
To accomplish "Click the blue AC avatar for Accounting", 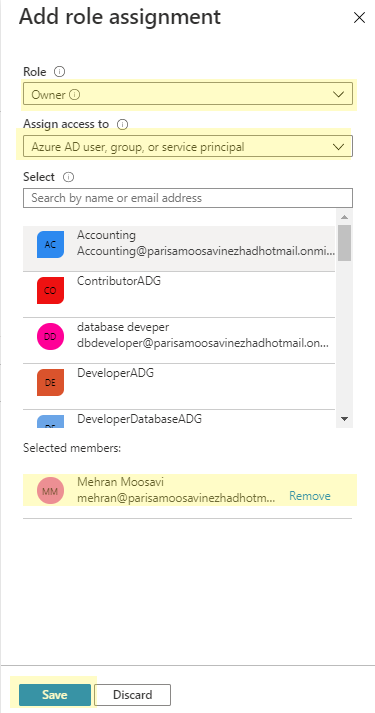I will (x=50, y=245).
